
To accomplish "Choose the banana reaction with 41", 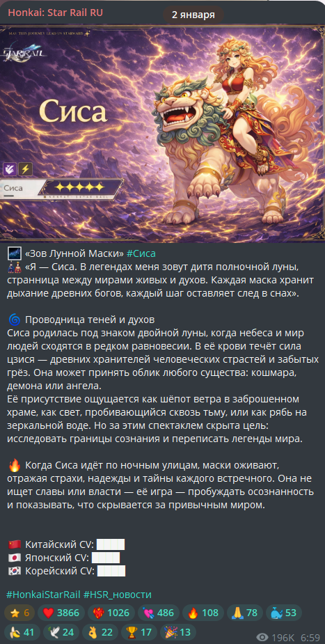I will pyautogui.click(x=22, y=631).
